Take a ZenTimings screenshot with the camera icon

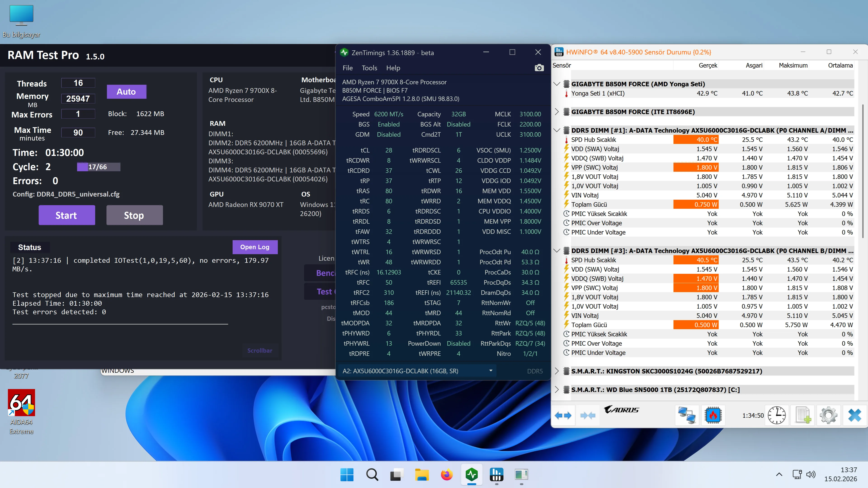[539, 68]
